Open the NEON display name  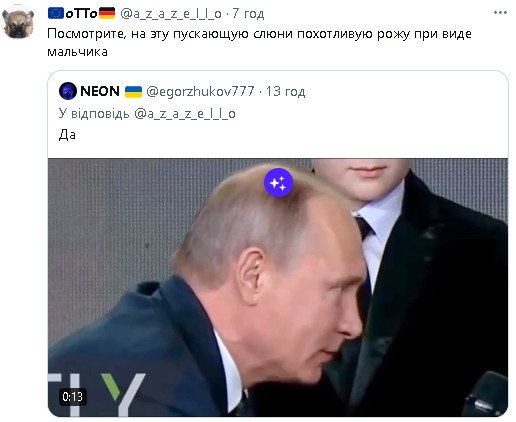coord(100,91)
